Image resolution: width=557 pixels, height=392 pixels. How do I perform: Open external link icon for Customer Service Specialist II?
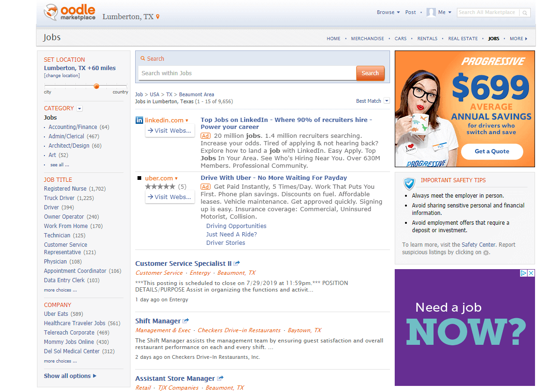tap(237, 263)
